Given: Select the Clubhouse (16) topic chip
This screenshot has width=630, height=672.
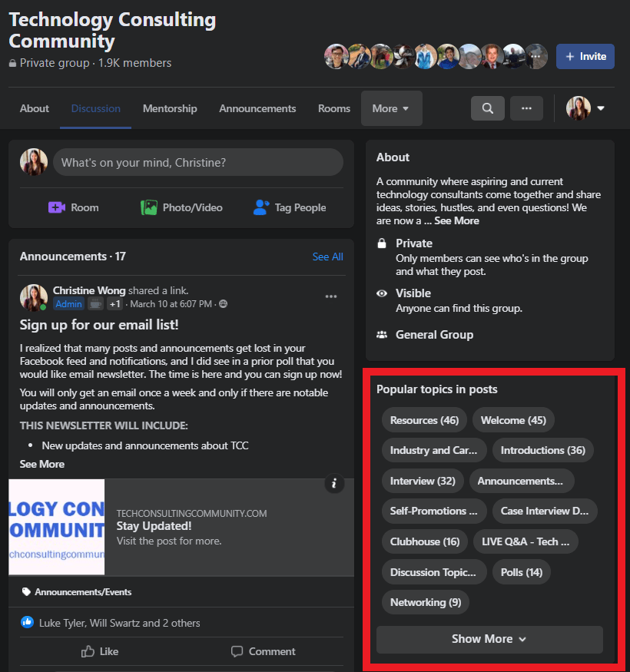Looking at the screenshot, I should tap(424, 541).
